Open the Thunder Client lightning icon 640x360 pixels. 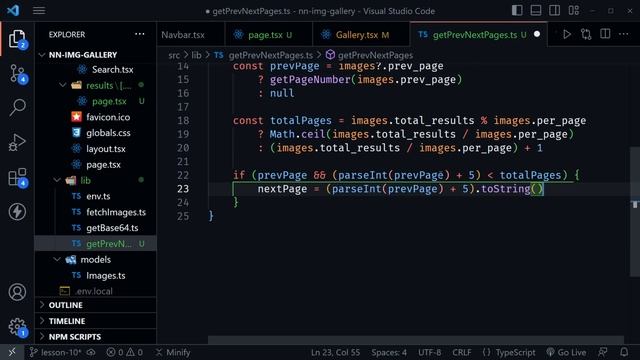pos(17,212)
